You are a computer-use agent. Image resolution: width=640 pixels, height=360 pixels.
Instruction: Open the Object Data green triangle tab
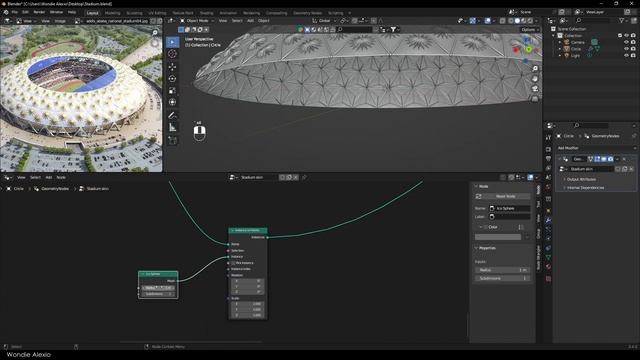tap(548, 258)
